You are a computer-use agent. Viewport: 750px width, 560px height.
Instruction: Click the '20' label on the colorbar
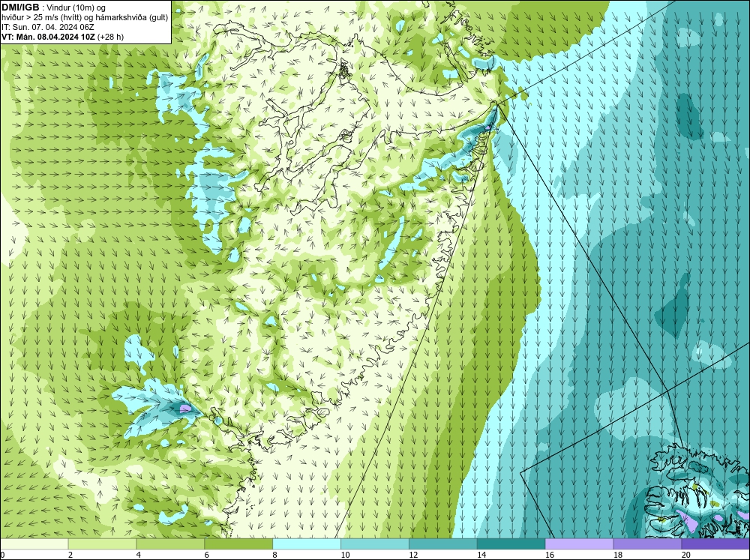(686, 555)
